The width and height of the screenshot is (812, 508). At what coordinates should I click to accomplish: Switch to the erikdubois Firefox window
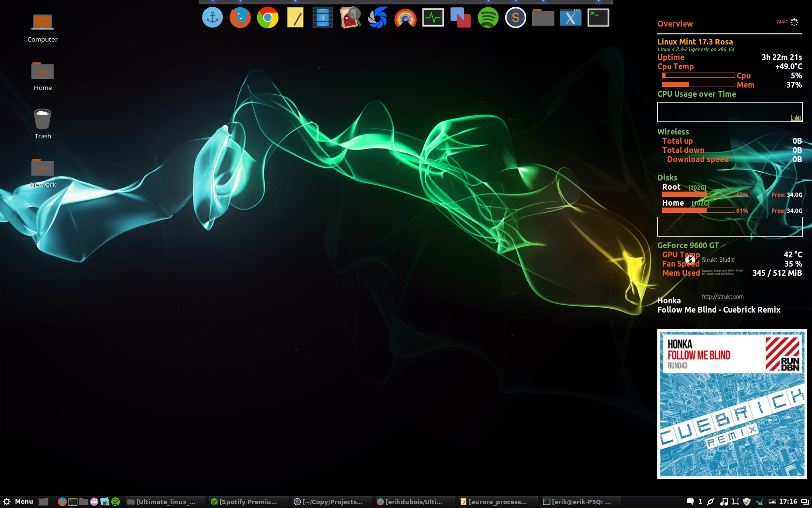pos(414,502)
